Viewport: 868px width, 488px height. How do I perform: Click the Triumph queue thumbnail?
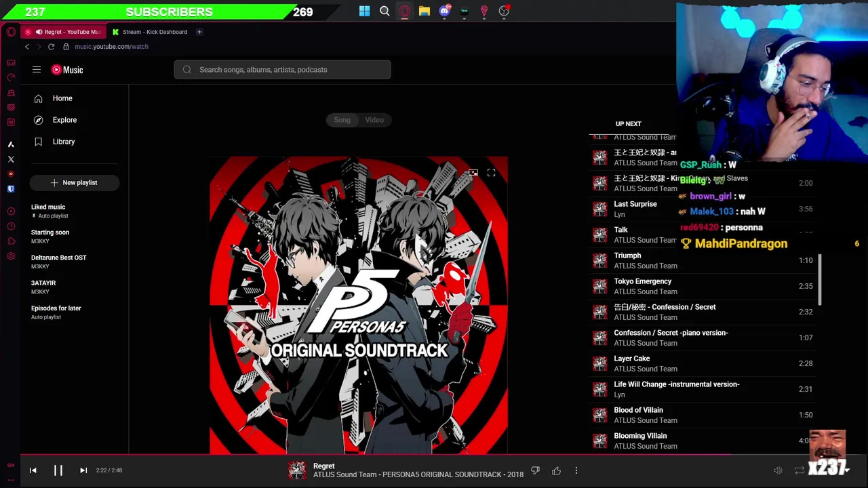tap(599, 260)
